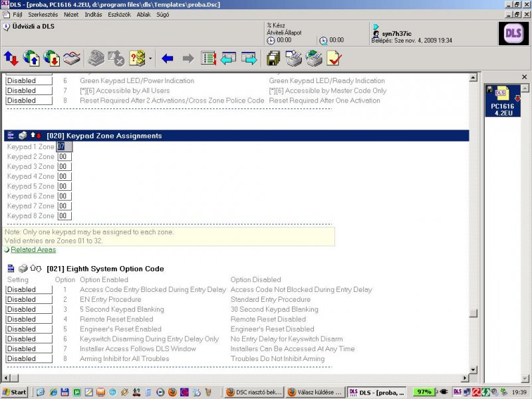Toggle setting for Green Keypad LED/Power Indication

pyautogui.click(x=29, y=80)
